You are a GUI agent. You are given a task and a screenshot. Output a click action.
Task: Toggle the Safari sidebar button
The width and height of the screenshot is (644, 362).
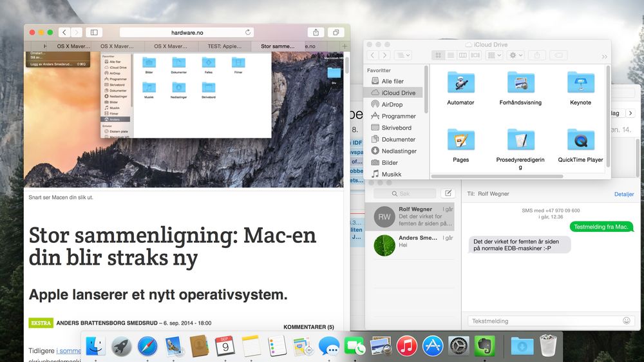94,32
